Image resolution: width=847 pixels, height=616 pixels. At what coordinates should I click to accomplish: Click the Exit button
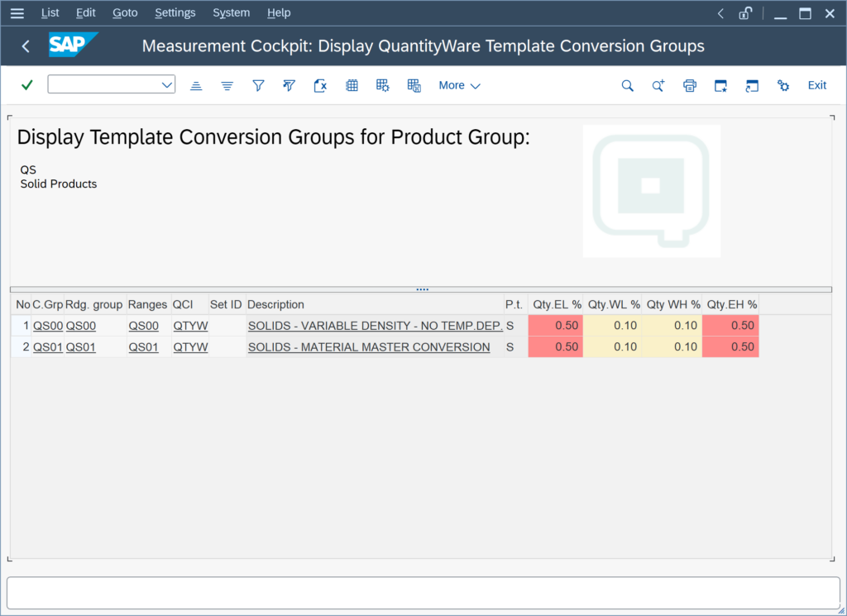coord(816,85)
